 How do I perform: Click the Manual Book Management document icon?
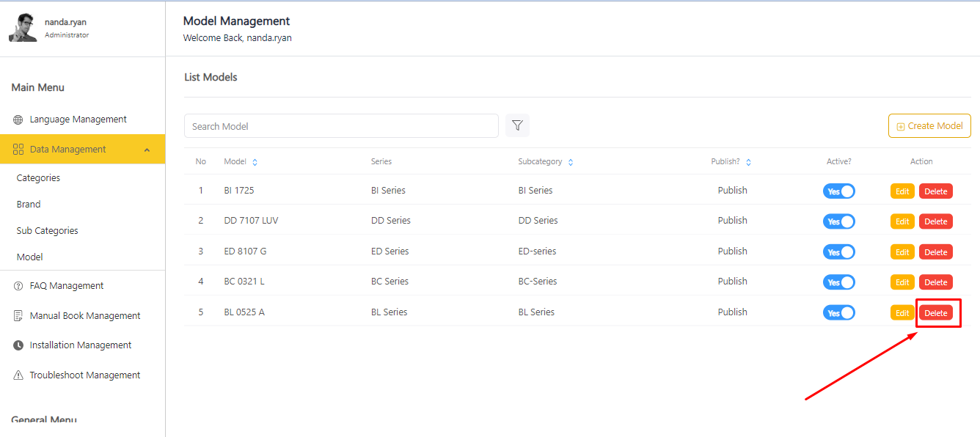pos(18,316)
